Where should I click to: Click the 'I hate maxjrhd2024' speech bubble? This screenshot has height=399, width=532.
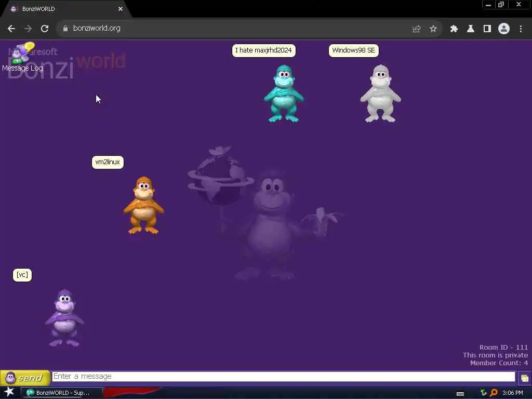click(263, 50)
